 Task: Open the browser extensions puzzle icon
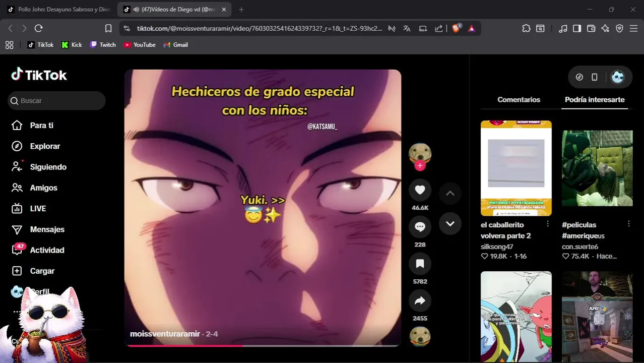[526, 29]
